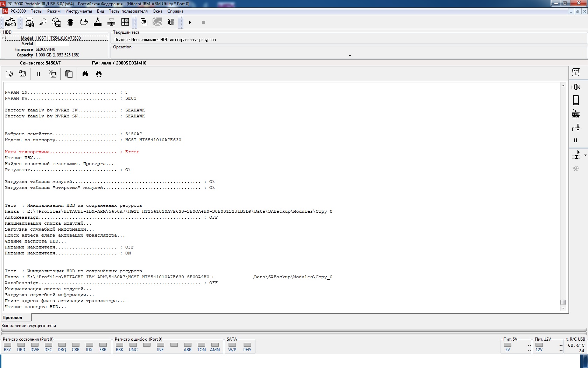
Task: Open the Инструменты menu
Action: [x=79, y=11]
